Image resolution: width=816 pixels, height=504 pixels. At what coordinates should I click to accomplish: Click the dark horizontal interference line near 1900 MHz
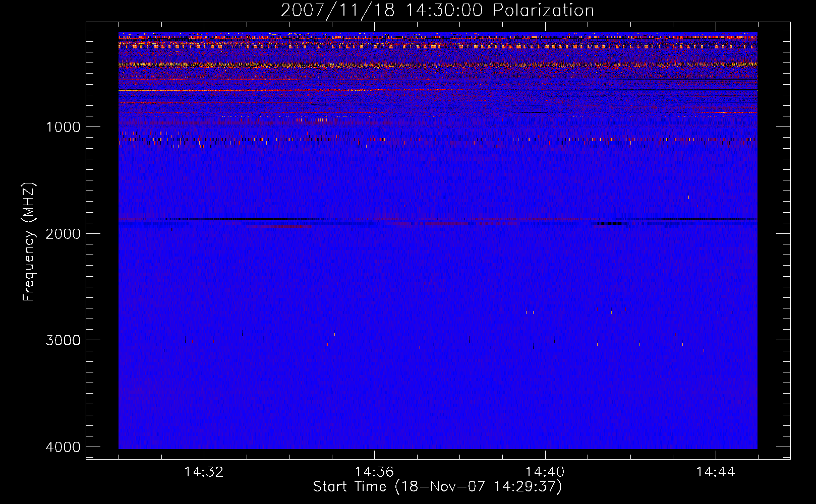(x=438, y=220)
